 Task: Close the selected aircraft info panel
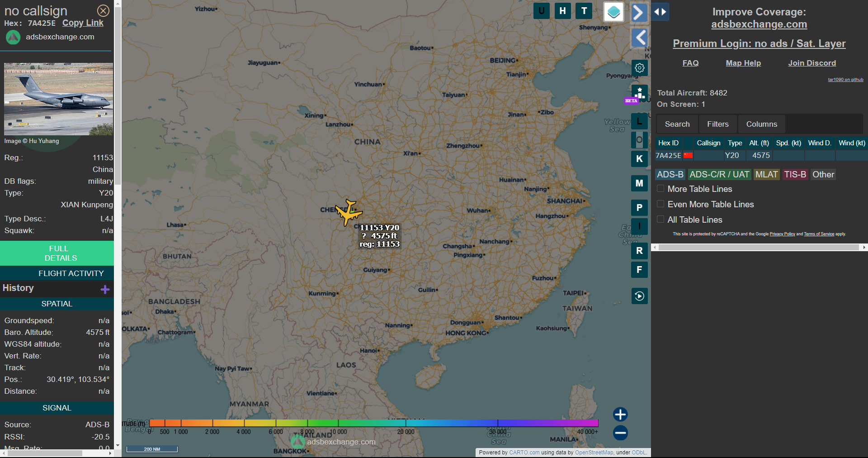coord(103,10)
